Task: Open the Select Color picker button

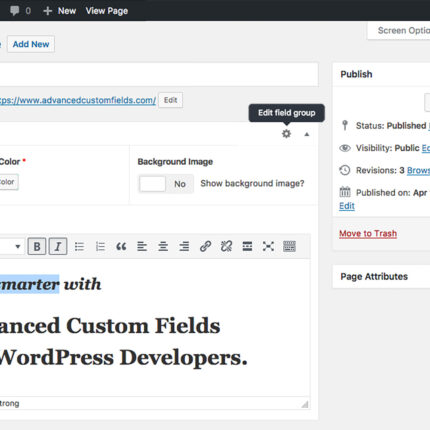Action: click(9, 182)
